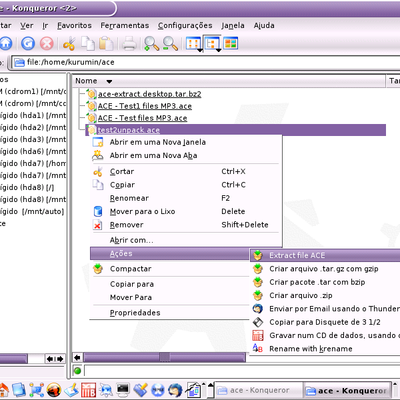Choose Abrir com... entry

186,240
